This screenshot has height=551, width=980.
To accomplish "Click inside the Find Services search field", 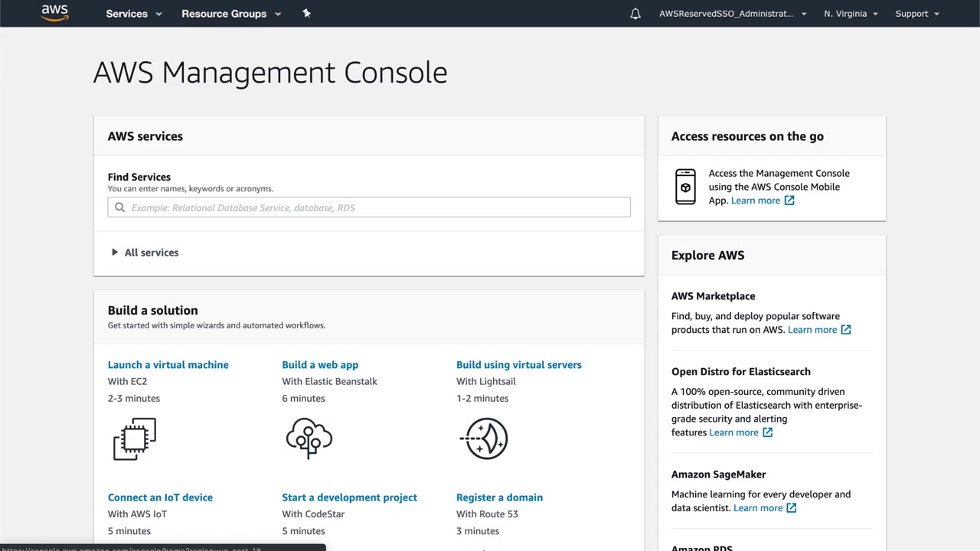I will [375, 207].
